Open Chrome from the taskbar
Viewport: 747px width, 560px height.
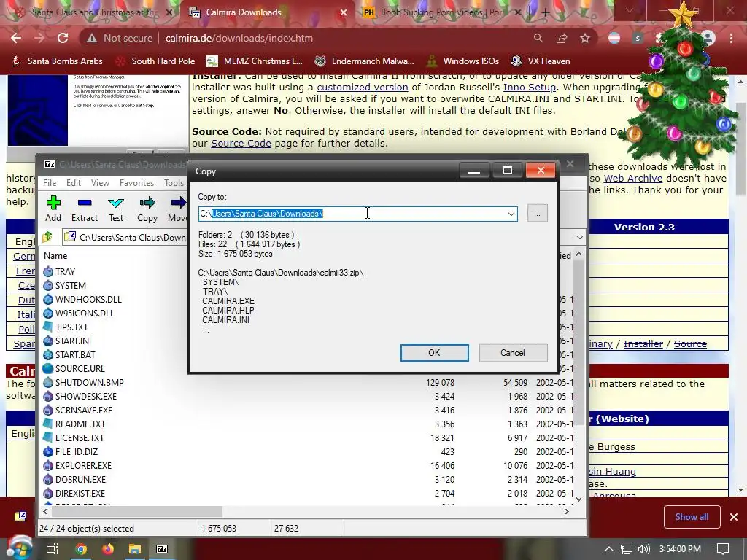(x=82, y=549)
